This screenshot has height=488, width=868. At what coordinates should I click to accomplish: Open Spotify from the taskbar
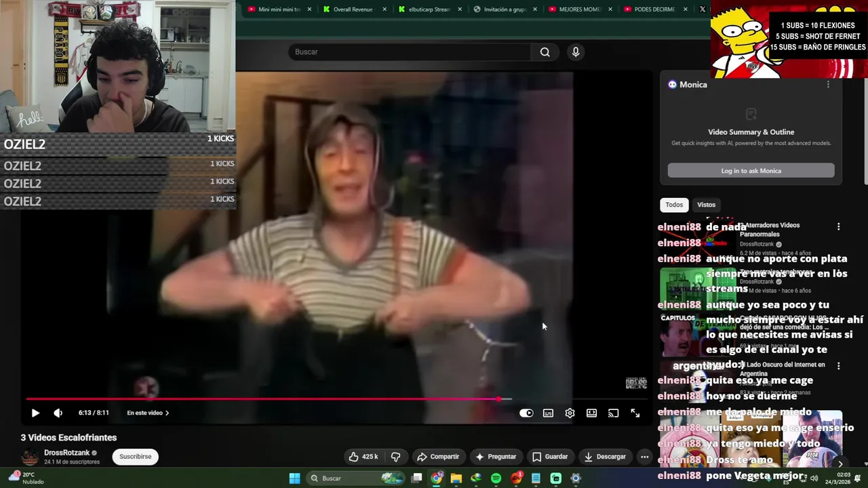(496, 479)
